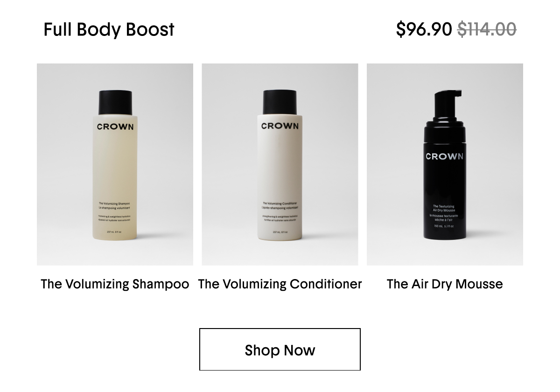
Task: Select The Volumizing Conditioner product name
Action: 280,284
